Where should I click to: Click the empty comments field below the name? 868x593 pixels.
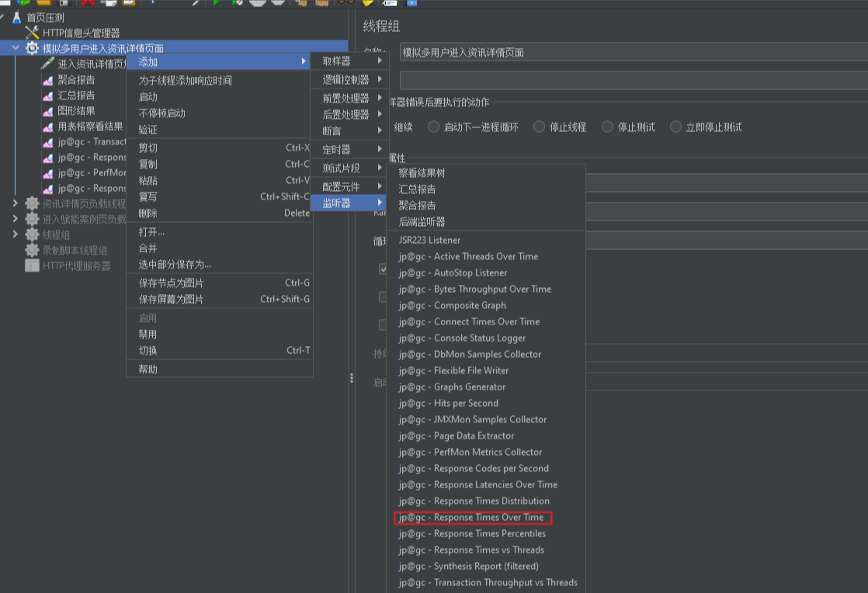634,80
